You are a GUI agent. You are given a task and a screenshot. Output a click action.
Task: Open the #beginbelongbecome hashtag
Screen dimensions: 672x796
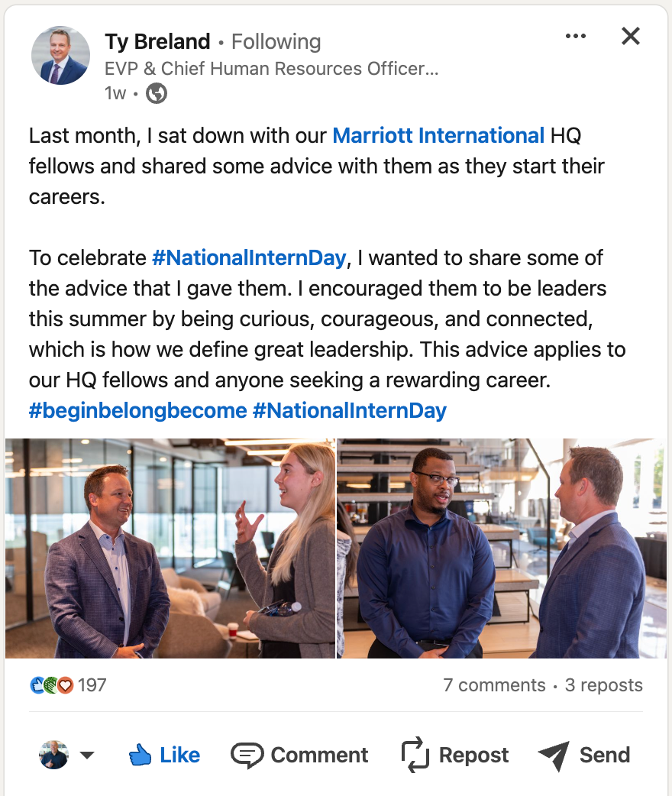(137, 411)
